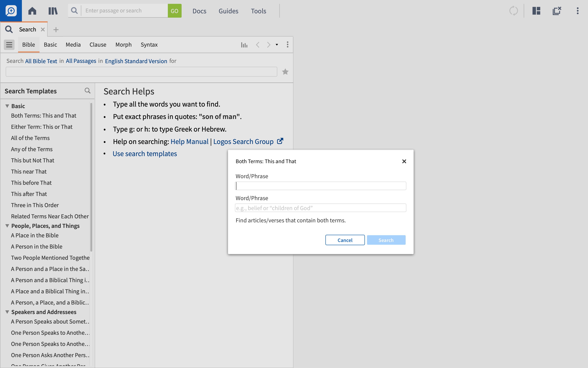588x368 pixels.
Task: Click the green GO button
Action: [174, 11]
